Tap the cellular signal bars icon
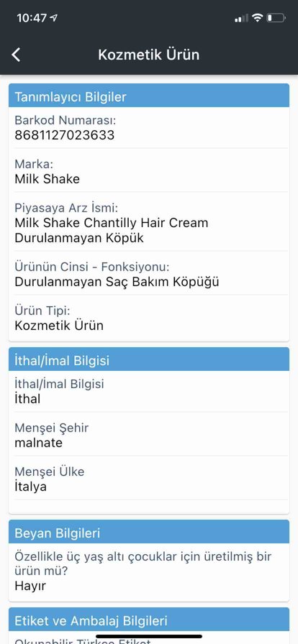The image size is (298, 644). point(242,18)
